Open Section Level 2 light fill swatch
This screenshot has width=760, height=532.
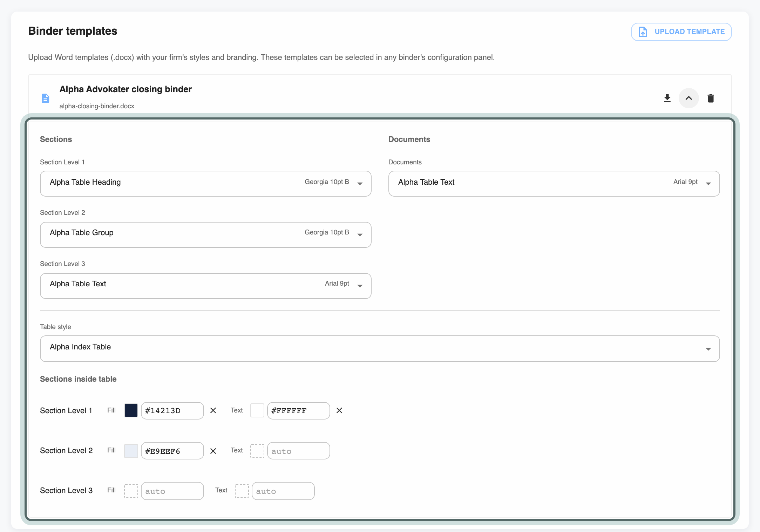click(131, 451)
